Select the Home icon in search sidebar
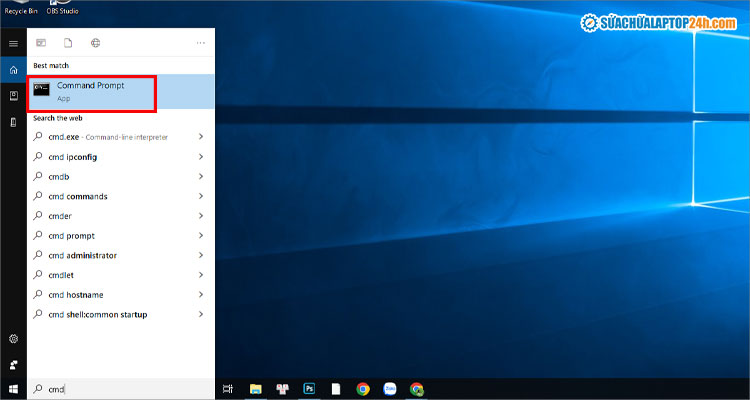Screen dimensions: 750x400 [x=13, y=70]
